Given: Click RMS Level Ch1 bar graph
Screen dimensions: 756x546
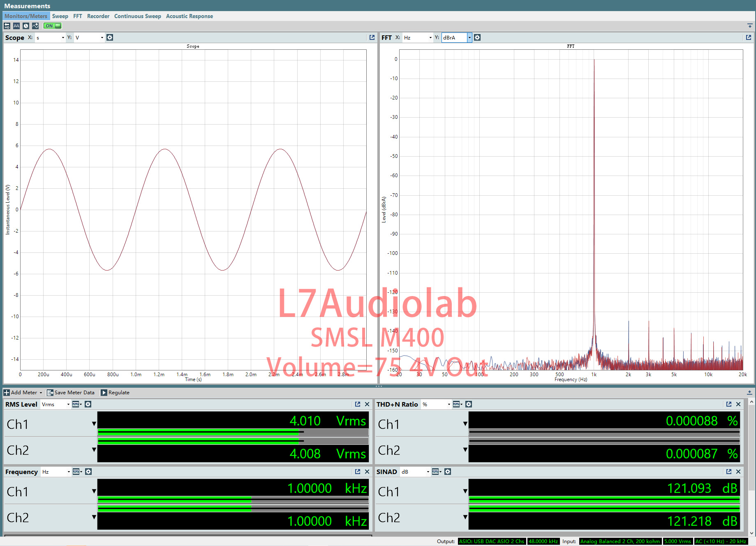Looking at the screenshot, I should (x=233, y=432).
